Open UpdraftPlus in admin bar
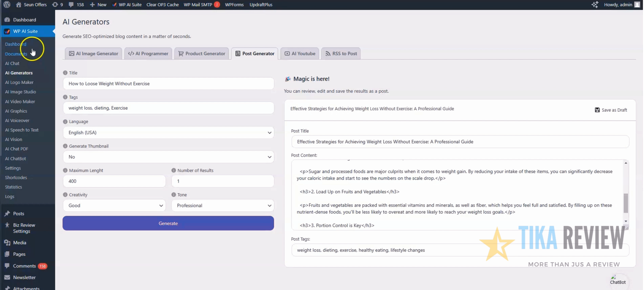This screenshot has height=290, width=644. (x=261, y=5)
